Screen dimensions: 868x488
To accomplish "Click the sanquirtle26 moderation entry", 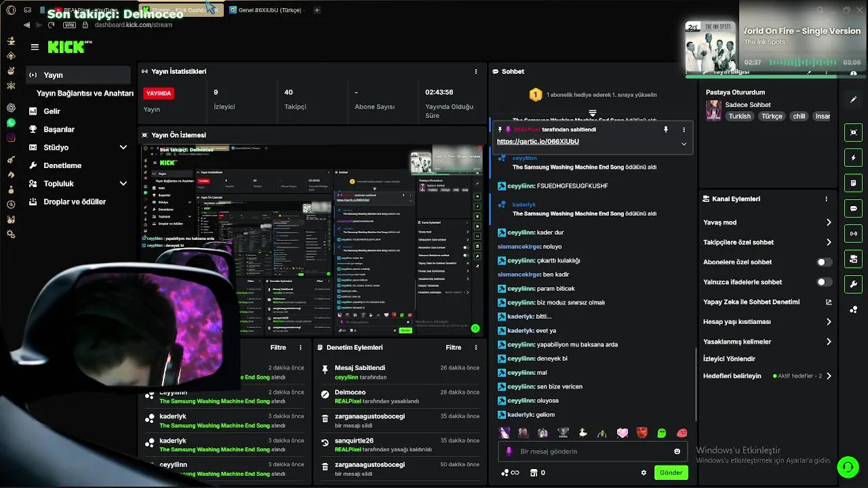I will 401,445.
